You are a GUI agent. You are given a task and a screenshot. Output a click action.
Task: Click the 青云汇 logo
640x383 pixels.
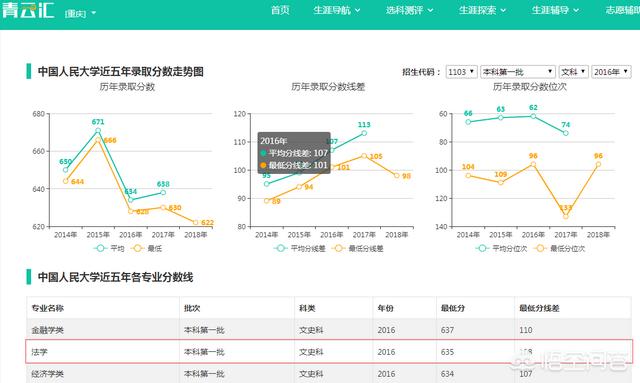click(28, 10)
